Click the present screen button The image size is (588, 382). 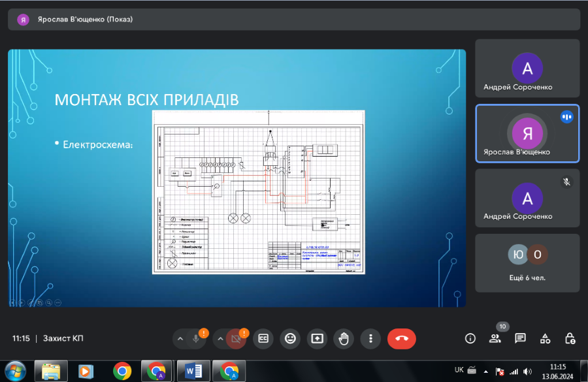(317, 338)
